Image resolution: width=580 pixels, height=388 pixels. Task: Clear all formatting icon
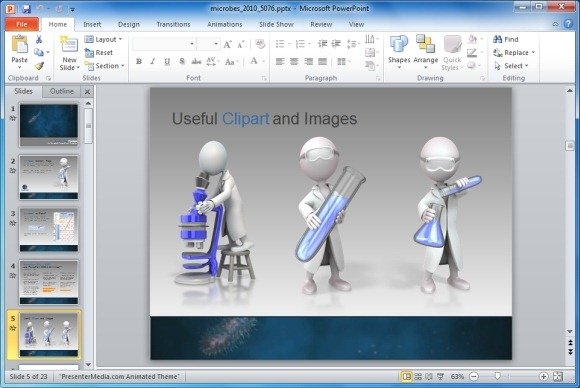[260, 44]
